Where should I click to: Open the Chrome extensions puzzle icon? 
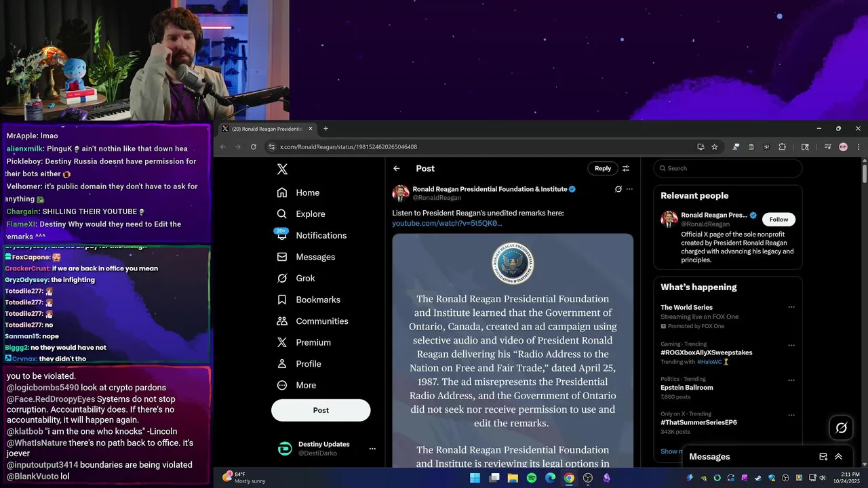coord(782,147)
